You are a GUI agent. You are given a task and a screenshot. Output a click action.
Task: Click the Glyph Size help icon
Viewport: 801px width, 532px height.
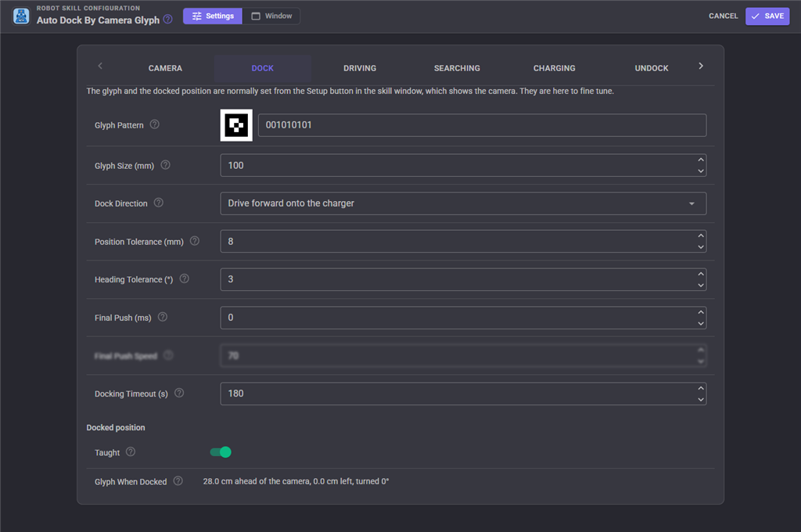165,164
